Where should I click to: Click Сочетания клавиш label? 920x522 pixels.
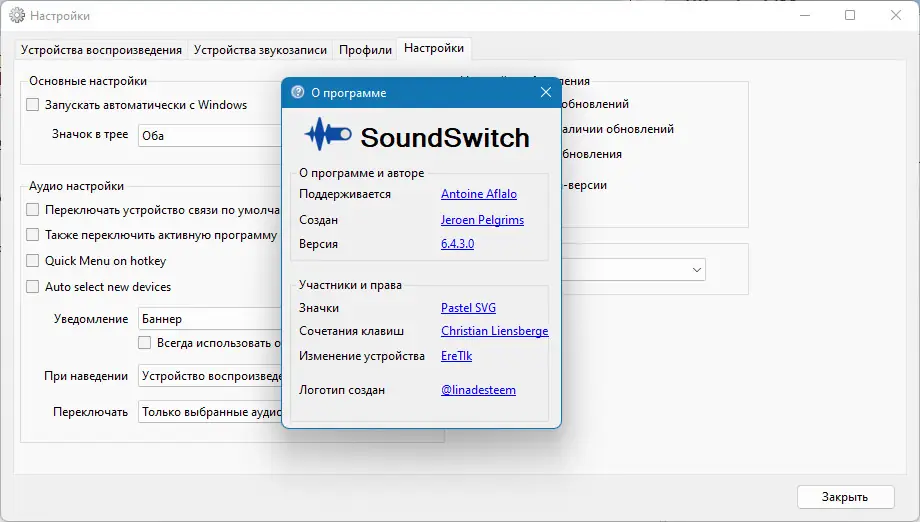[351, 331]
